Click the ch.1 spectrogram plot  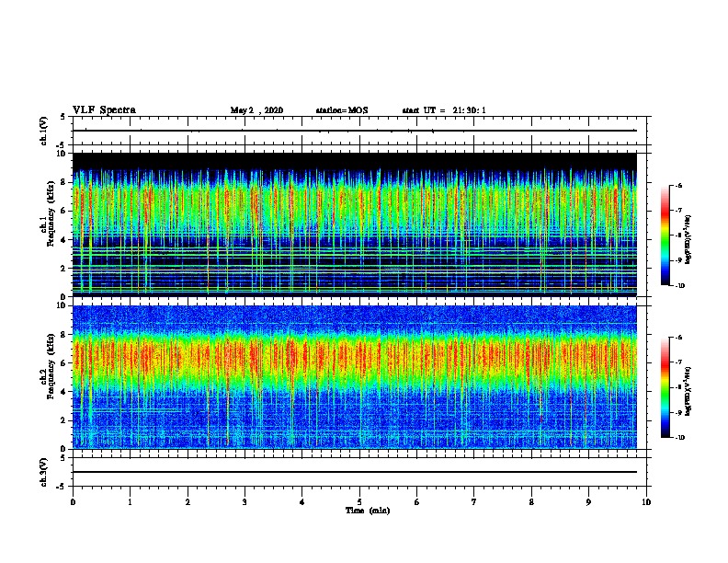coord(355,224)
